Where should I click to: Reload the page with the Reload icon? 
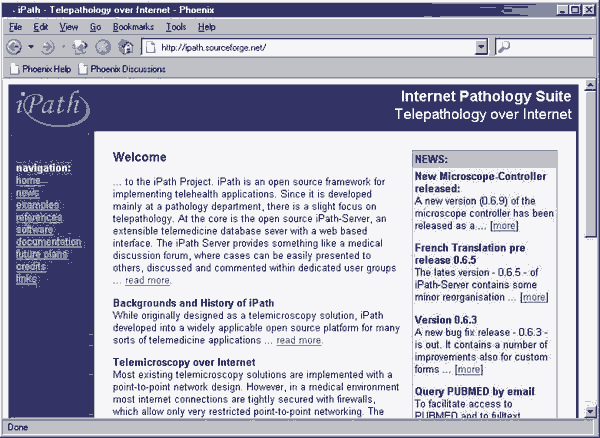click(x=81, y=47)
